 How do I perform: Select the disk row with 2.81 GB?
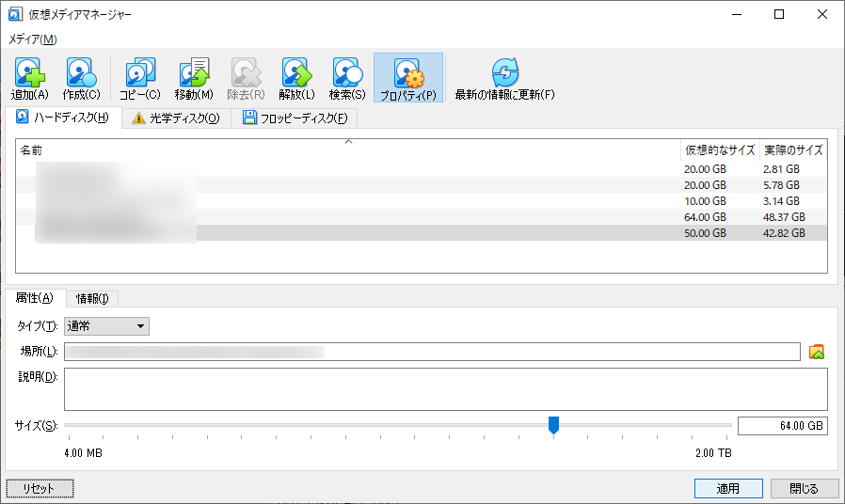pyautogui.click(x=422, y=169)
